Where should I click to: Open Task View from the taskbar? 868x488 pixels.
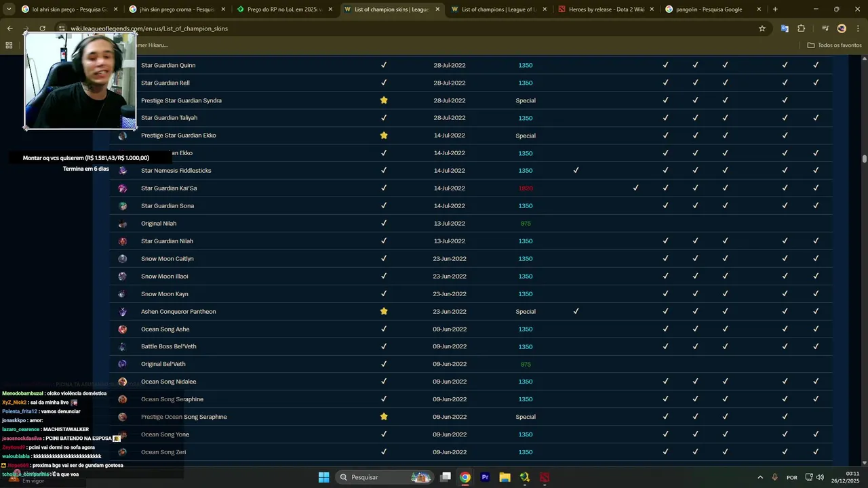446,477
